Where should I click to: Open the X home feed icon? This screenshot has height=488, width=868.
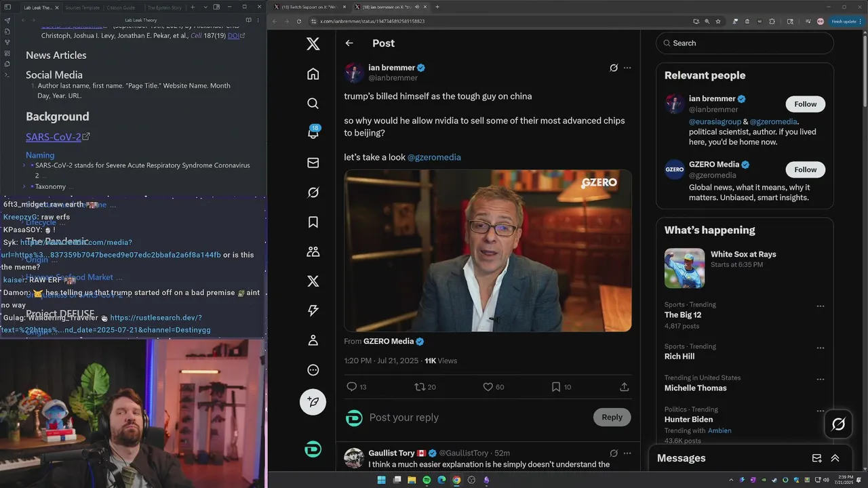coord(313,74)
